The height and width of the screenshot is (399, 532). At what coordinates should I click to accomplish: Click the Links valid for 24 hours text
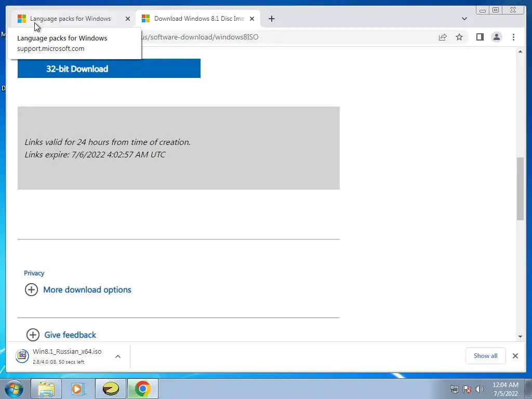coord(108,142)
